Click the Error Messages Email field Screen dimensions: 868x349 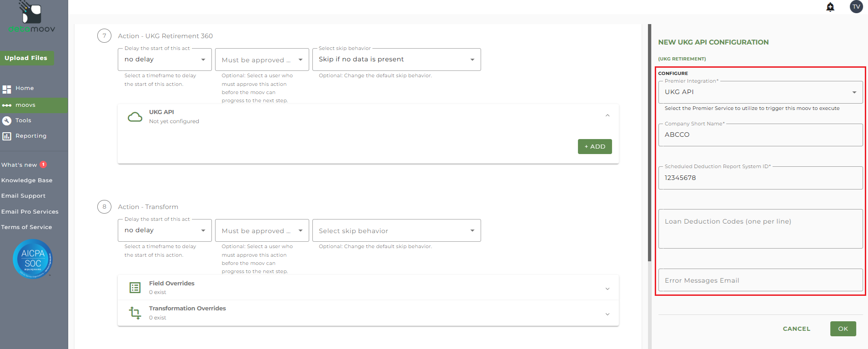tap(760, 280)
